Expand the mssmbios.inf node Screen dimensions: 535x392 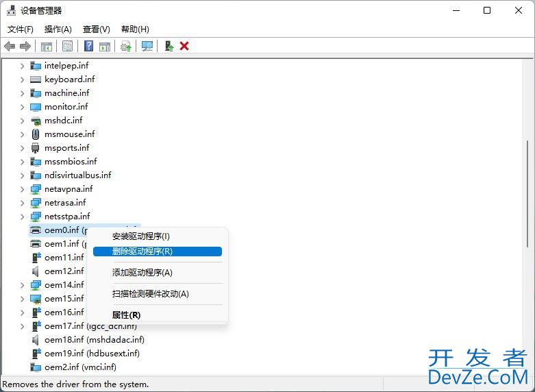coord(22,162)
